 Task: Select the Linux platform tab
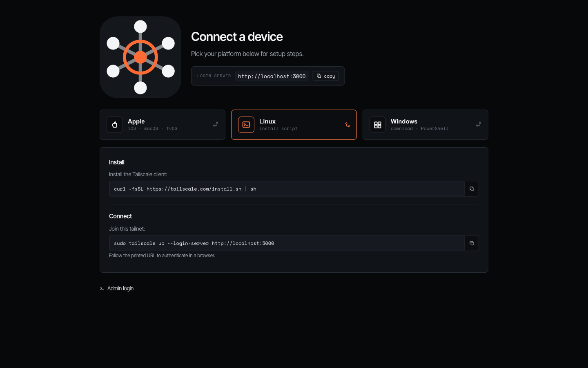(x=294, y=125)
